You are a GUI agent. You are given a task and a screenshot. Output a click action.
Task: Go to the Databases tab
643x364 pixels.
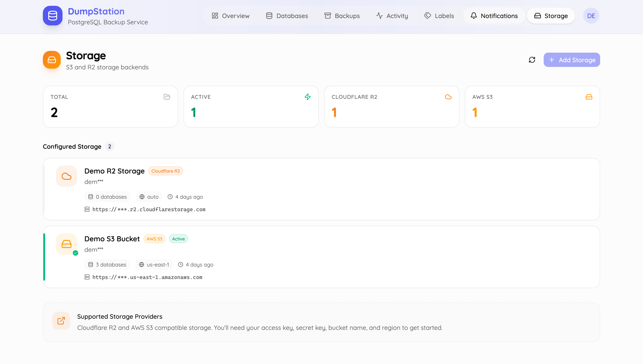[287, 16]
